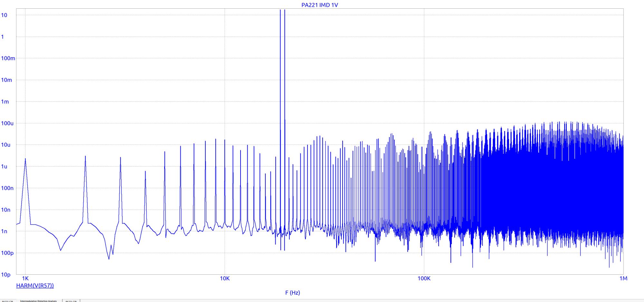Screen dimensions: 644x302
Task: Click the 10K frequency axis label
Action: 225,279
